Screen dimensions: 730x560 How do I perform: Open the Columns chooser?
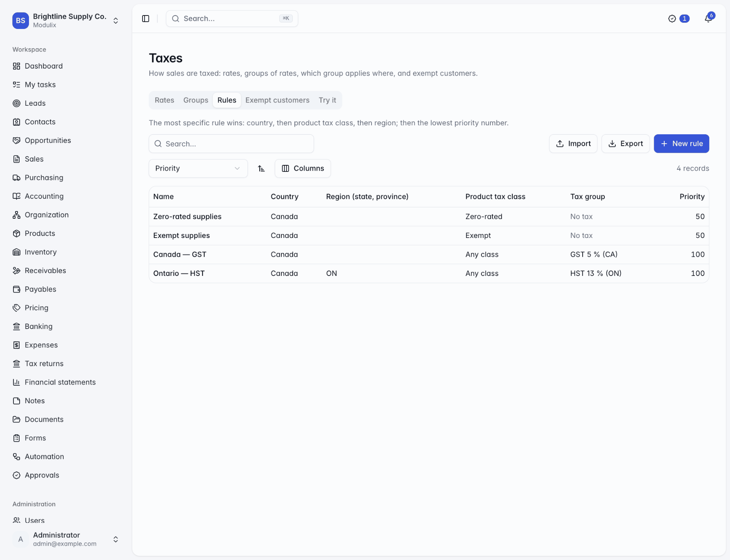point(303,168)
